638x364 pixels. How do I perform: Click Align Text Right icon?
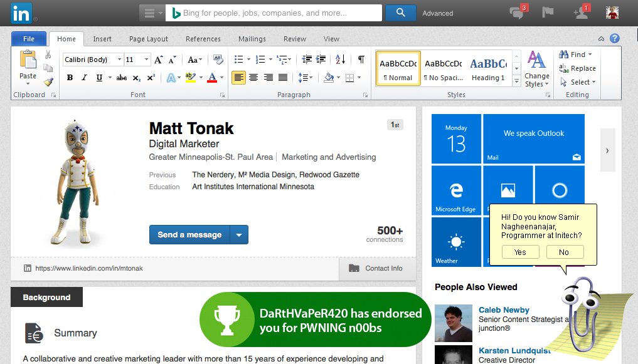(268, 77)
